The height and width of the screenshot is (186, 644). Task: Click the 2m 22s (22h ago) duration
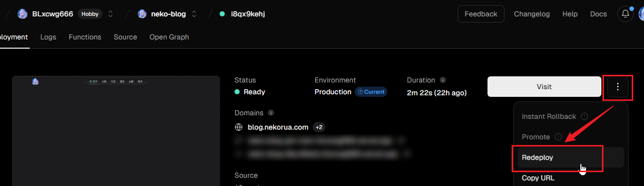437,92
